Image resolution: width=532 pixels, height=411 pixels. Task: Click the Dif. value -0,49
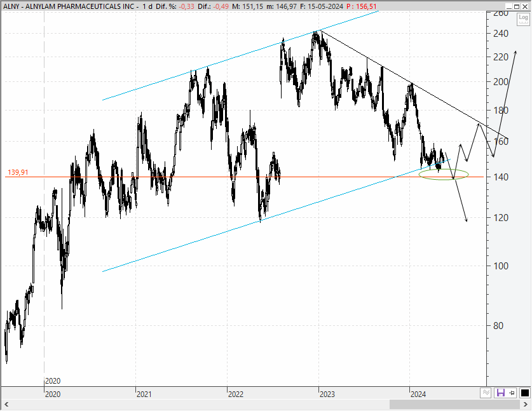coord(221,6)
